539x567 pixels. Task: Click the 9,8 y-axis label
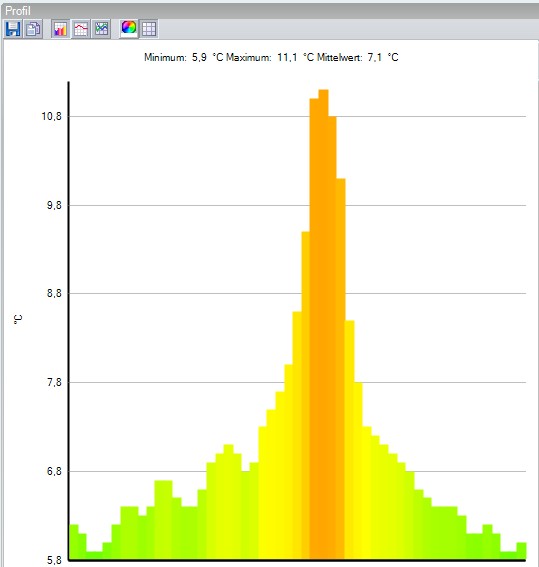(x=54, y=205)
